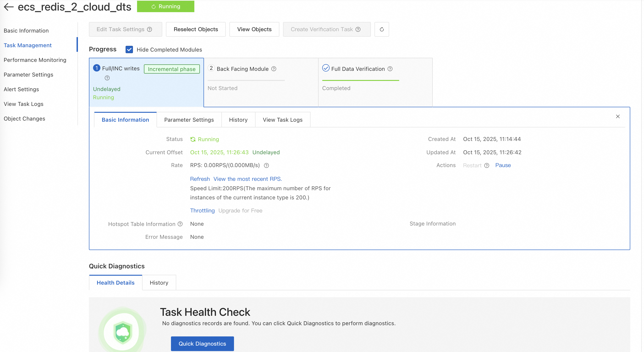644x352 pixels.
Task: Click help icon beside Restart action
Action: point(487,165)
